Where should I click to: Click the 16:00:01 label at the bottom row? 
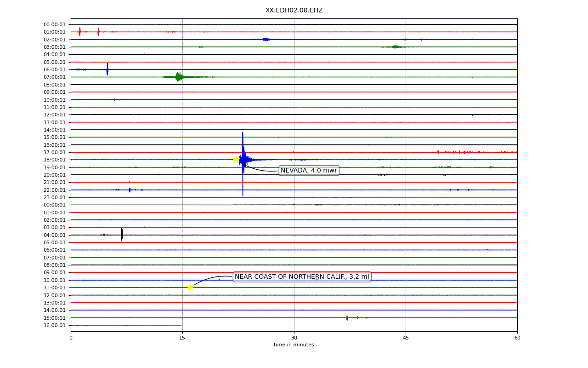(55, 325)
